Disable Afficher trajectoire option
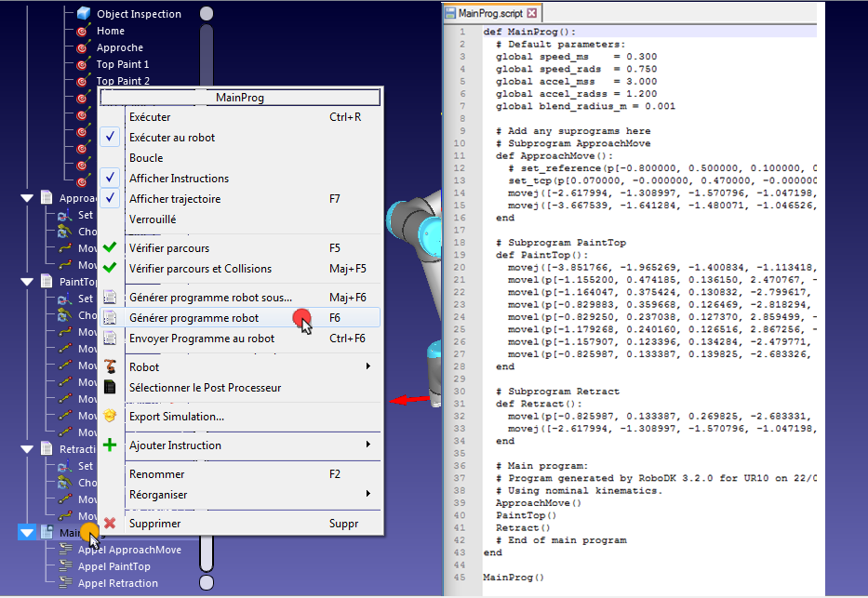 tap(110, 198)
